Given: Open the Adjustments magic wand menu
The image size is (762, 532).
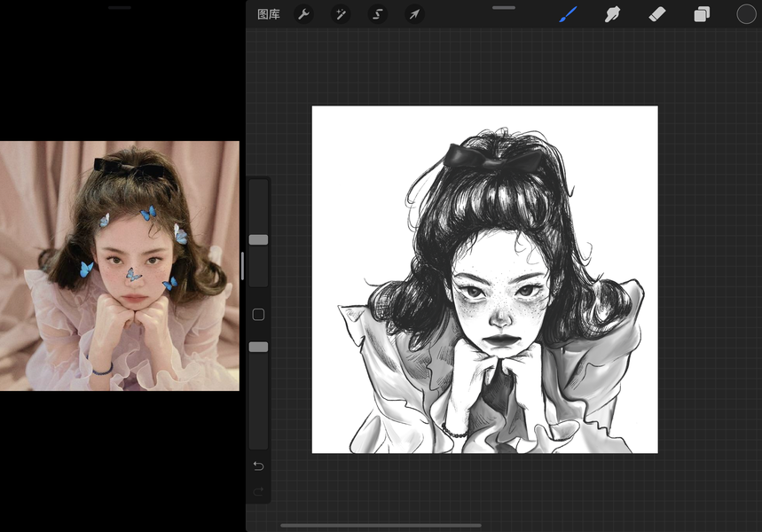Looking at the screenshot, I should click(340, 14).
